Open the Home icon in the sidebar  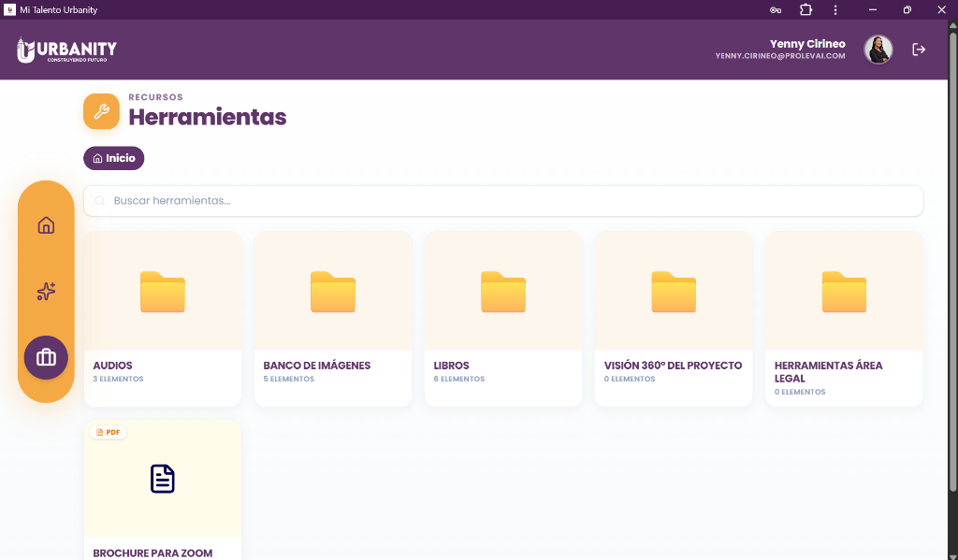(46, 225)
